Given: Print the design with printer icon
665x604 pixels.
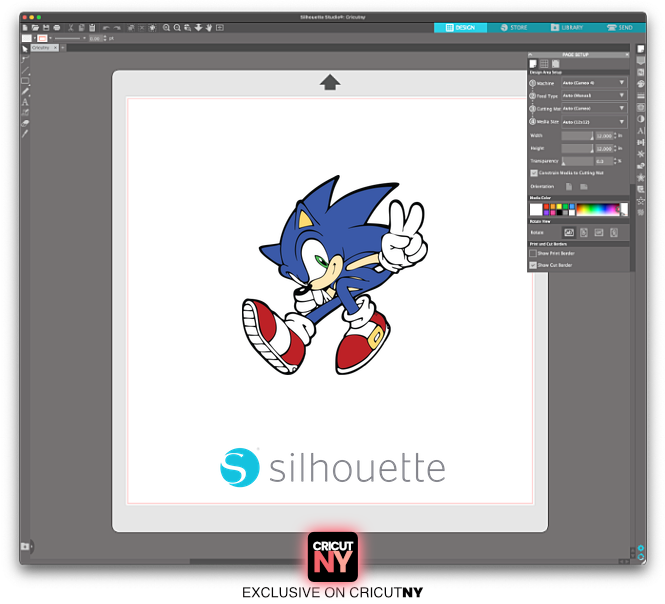Looking at the screenshot, I should coord(56,28).
